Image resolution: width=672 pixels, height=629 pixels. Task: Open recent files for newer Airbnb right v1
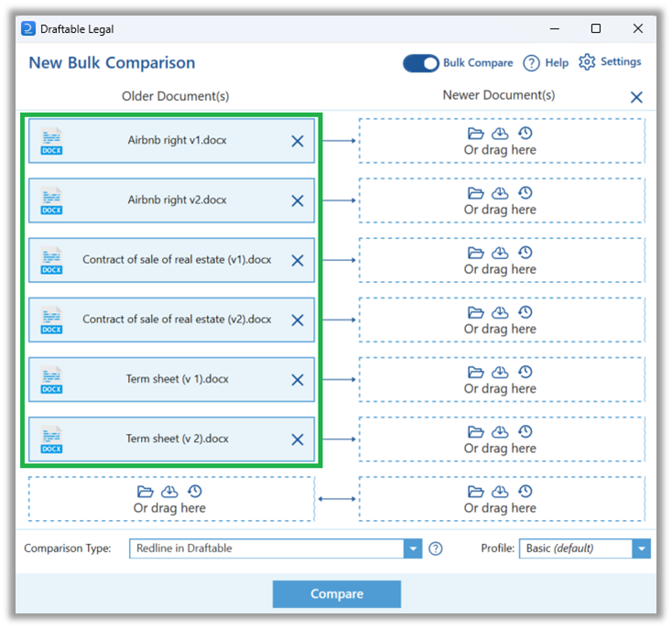(525, 134)
